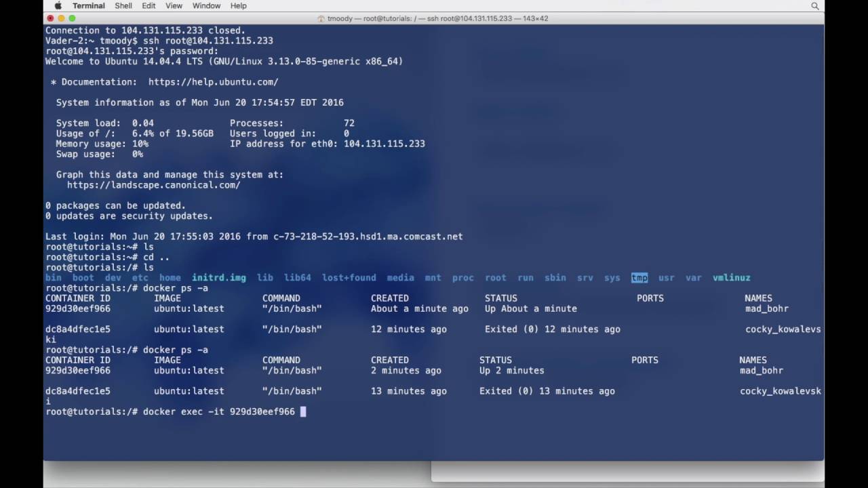Open the Edit menu
The width and height of the screenshot is (868, 488).
[149, 5]
